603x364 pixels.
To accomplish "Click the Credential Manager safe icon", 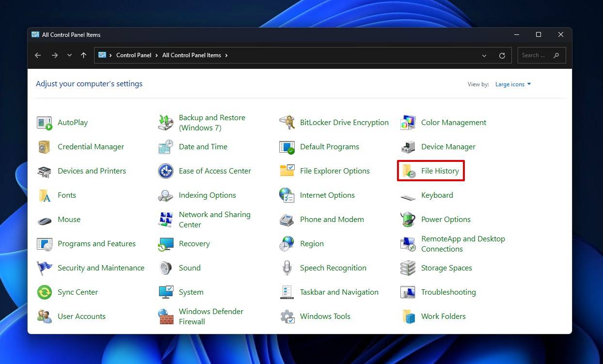I will (x=45, y=147).
